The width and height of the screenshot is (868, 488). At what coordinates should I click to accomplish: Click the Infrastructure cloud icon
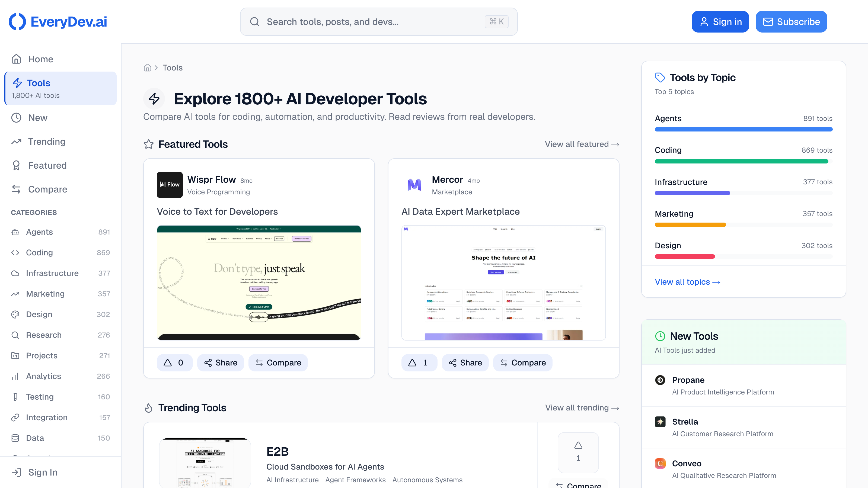15,273
